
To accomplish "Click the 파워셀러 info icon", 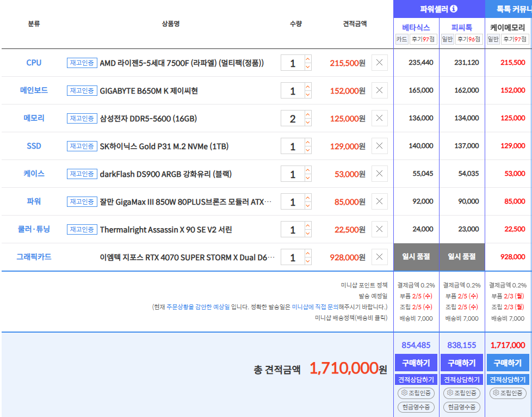I will click(x=454, y=9).
